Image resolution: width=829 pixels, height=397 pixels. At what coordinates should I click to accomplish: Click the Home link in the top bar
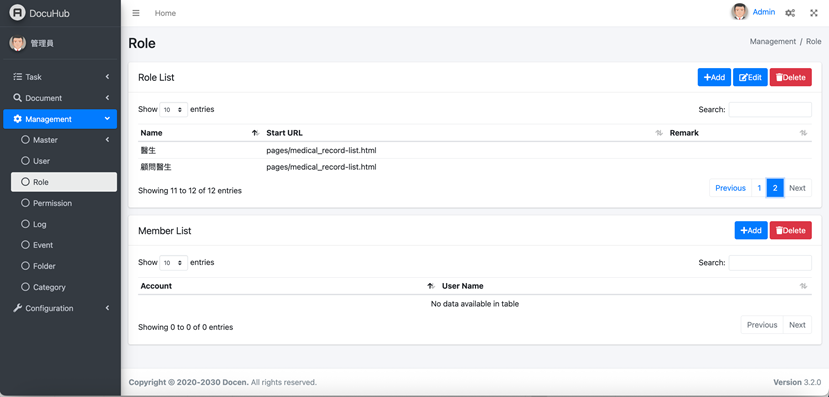(165, 13)
